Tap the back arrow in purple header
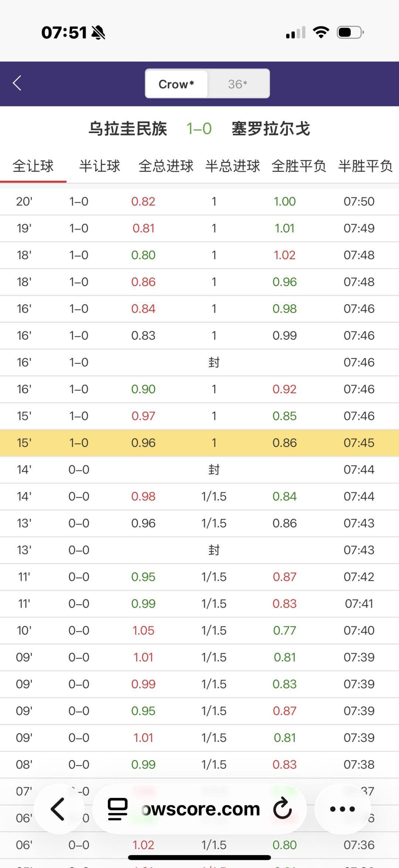This screenshot has width=399, height=868. pos(17,83)
